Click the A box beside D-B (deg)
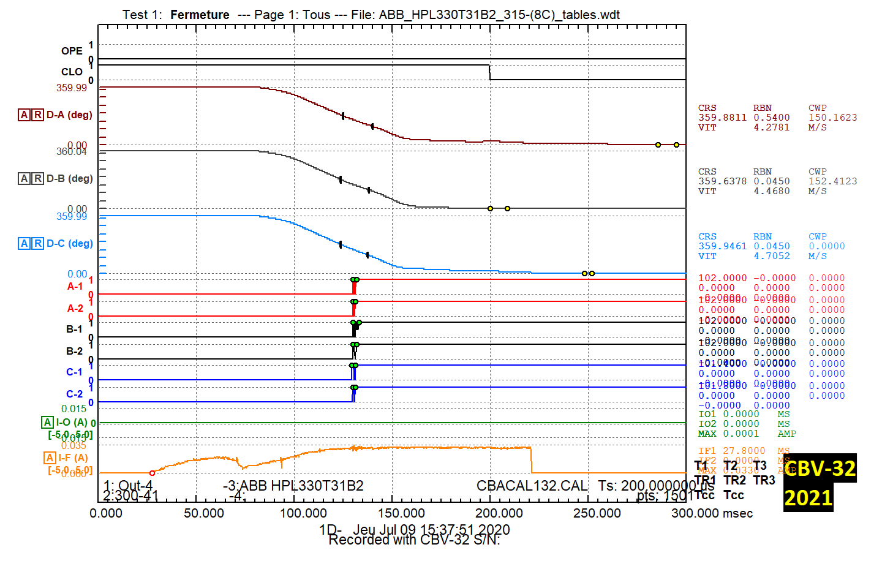This screenshot has width=882, height=588. click(24, 178)
